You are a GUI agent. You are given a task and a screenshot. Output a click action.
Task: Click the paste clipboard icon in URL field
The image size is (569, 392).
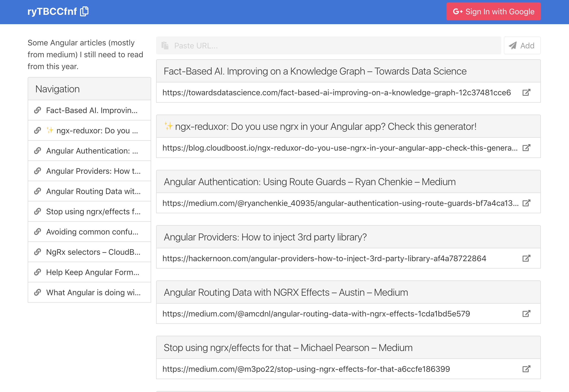click(165, 46)
